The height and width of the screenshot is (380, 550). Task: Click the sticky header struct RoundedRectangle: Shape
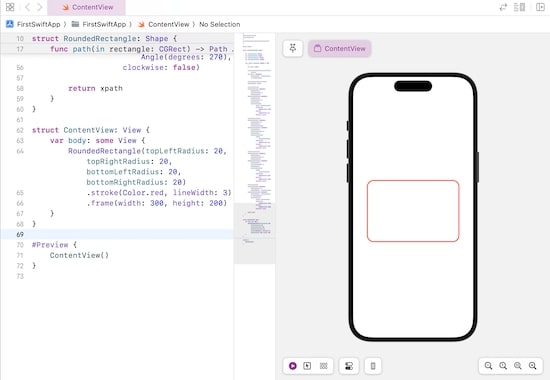(x=105, y=39)
